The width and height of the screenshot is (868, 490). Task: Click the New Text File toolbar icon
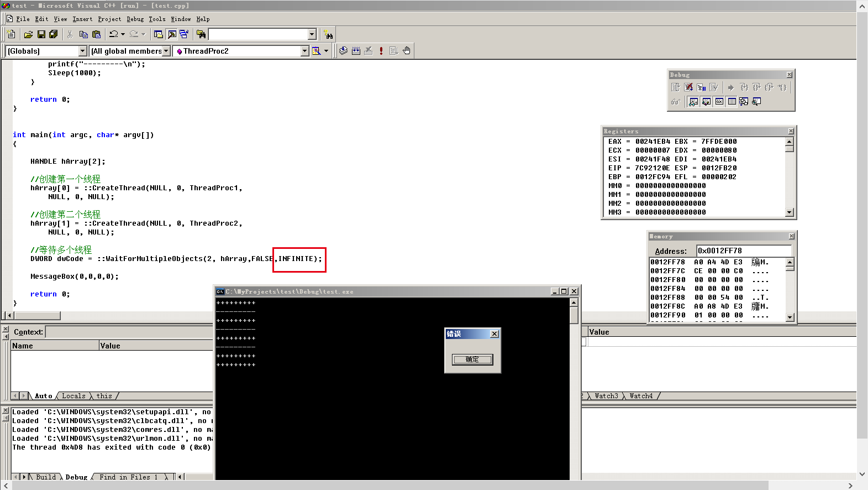click(x=11, y=34)
